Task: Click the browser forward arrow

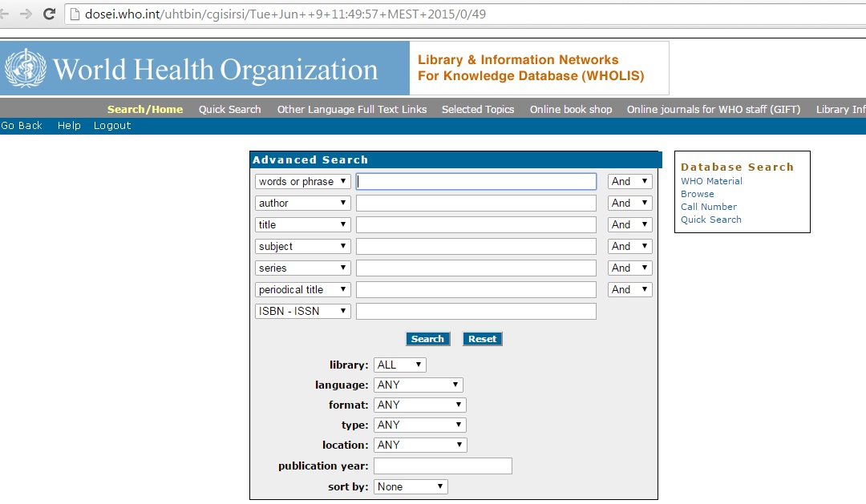Action: tap(26, 14)
